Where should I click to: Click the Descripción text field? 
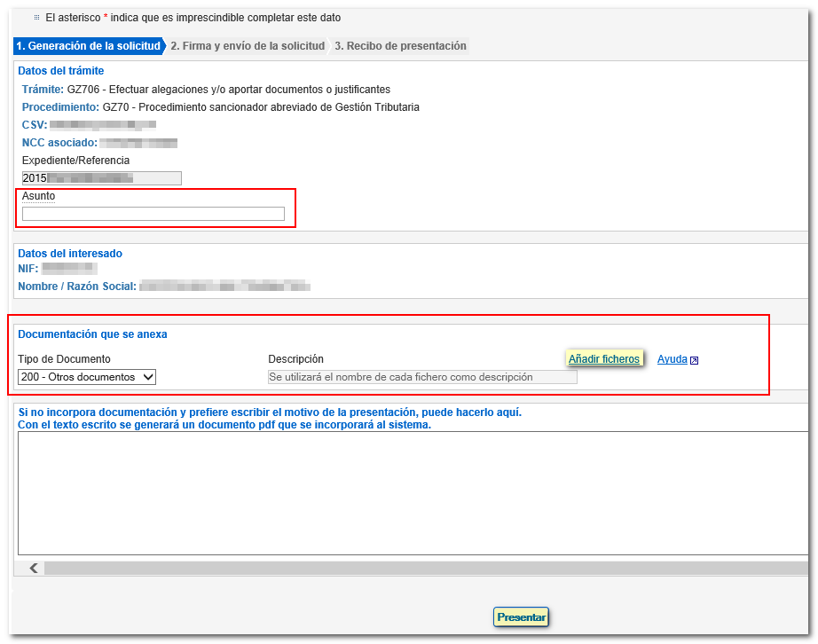pos(422,377)
